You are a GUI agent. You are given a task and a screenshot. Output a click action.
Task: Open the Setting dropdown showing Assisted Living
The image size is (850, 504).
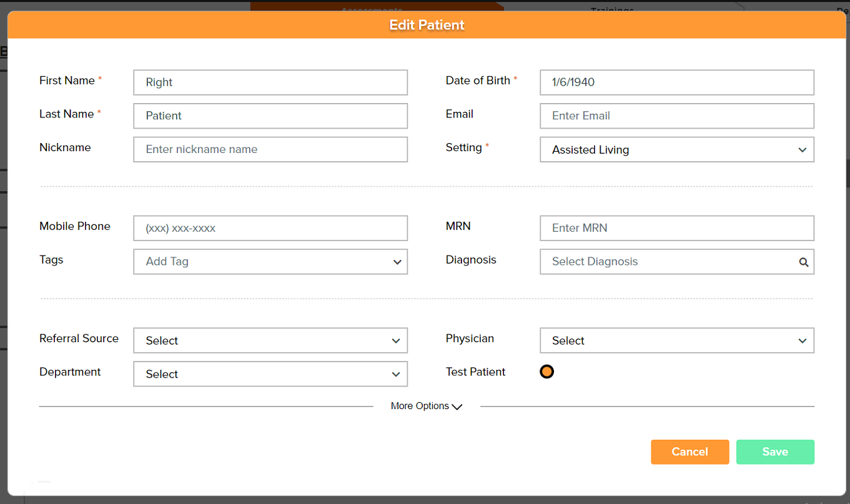click(677, 149)
